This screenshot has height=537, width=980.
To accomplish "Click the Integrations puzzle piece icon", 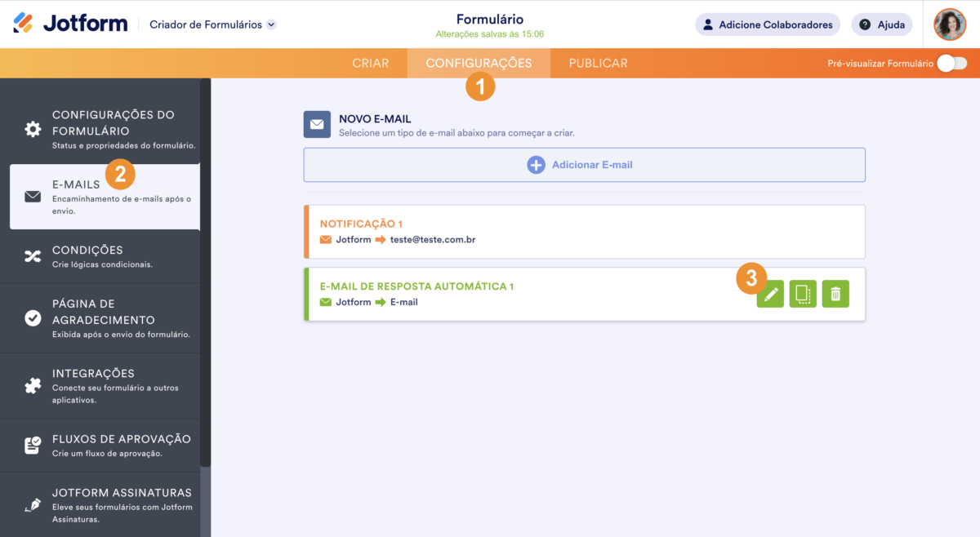I will pos(33,386).
